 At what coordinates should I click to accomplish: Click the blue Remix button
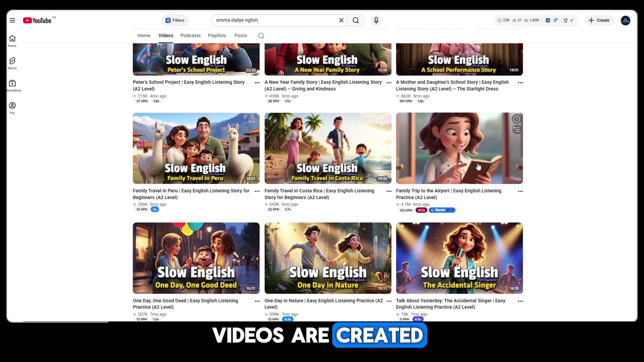coord(442,210)
